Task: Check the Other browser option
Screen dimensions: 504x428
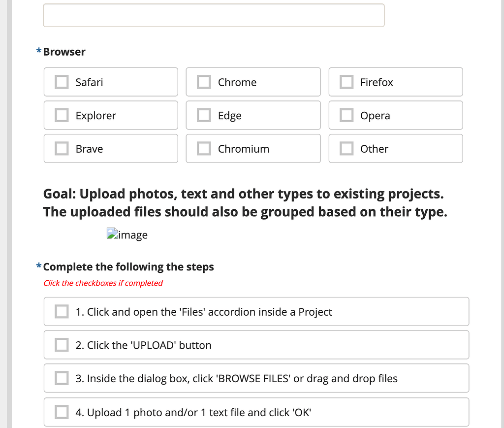Action: [x=346, y=148]
